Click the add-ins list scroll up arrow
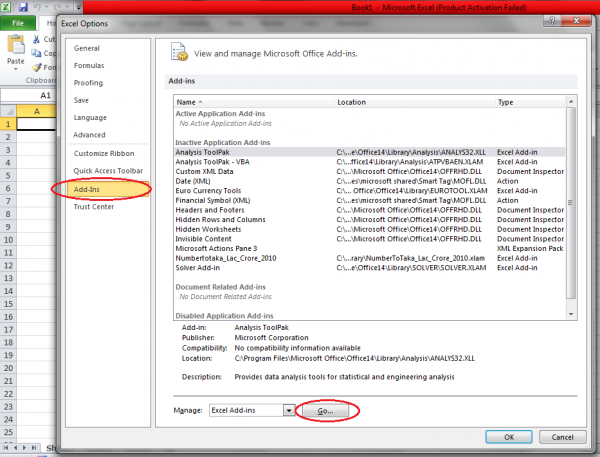This screenshot has height=457, width=600. coord(571,101)
